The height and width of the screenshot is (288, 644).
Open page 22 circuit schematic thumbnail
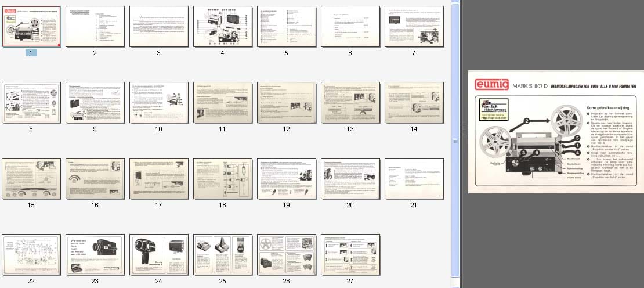[31, 254]
